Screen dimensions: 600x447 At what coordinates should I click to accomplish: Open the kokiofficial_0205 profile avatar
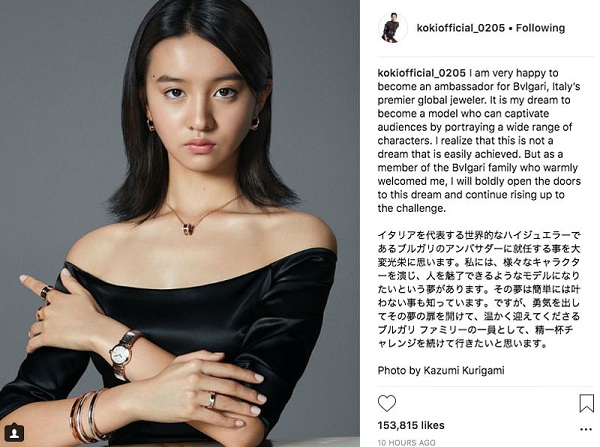tap(393, 28)
